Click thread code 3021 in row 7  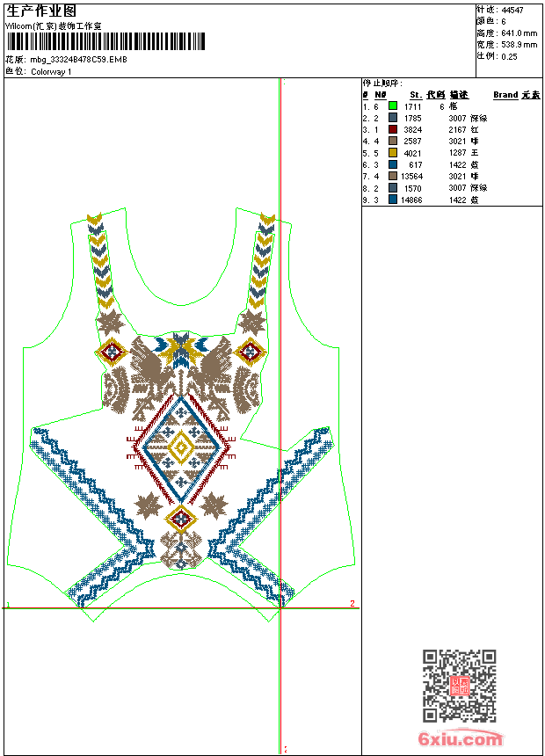click(457, 177)
